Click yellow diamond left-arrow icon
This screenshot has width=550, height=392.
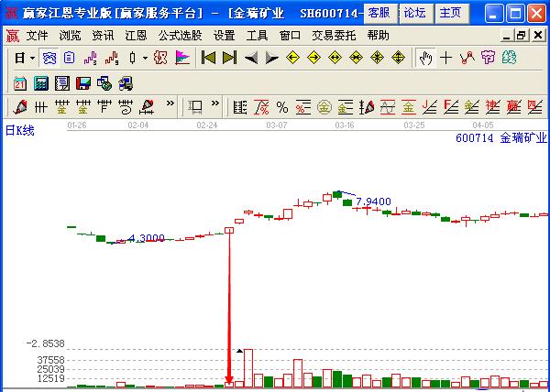pos(293,58)
